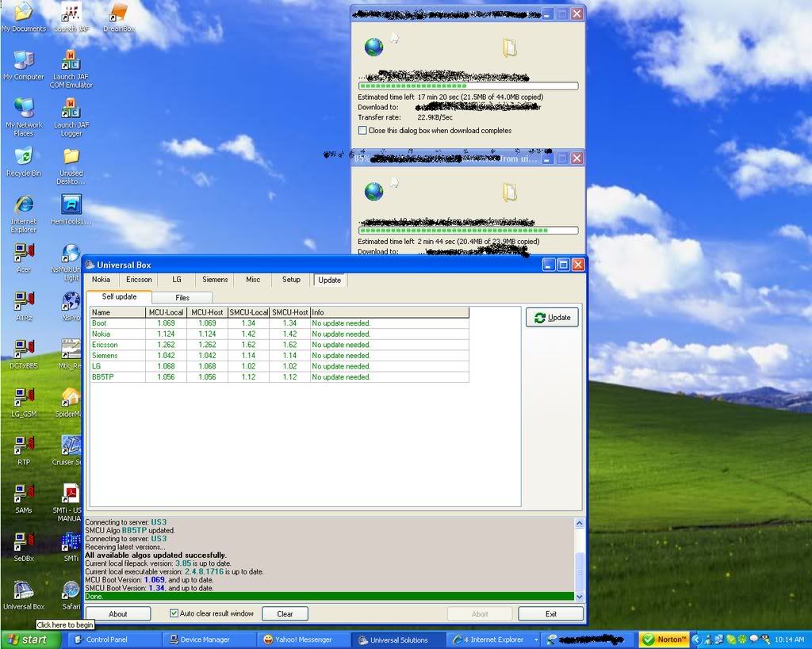Screen dimensions: 812x649
Task: Click the log panel scroll-up arrow
Action: point(579,523)
